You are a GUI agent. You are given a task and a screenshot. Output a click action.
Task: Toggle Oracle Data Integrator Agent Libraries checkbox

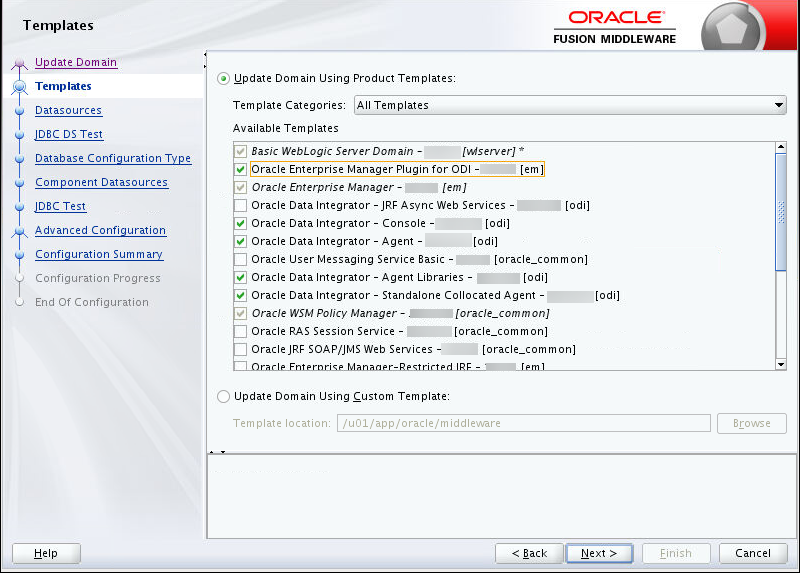click(x=240, y=278)
